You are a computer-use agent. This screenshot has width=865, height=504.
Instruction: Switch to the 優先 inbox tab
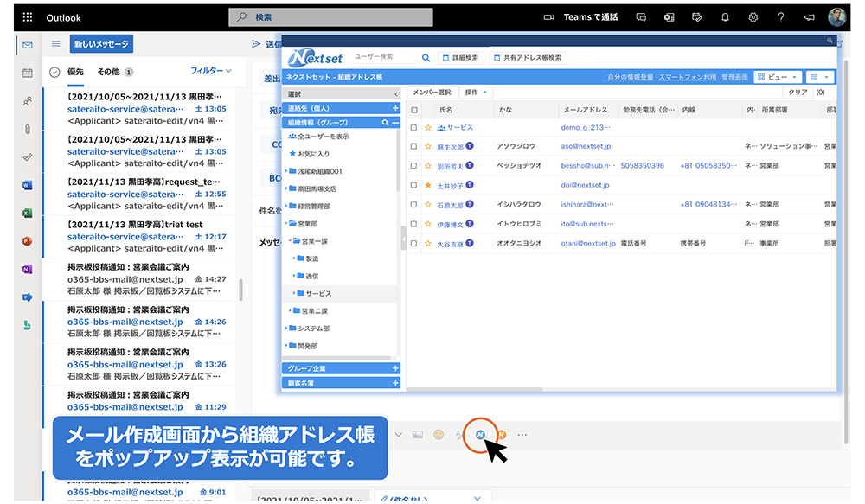coord(75,72)
